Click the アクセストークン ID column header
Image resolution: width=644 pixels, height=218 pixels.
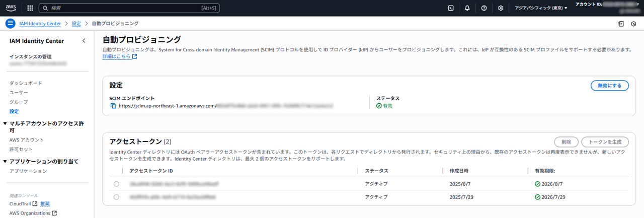click(x=151, y=171)
